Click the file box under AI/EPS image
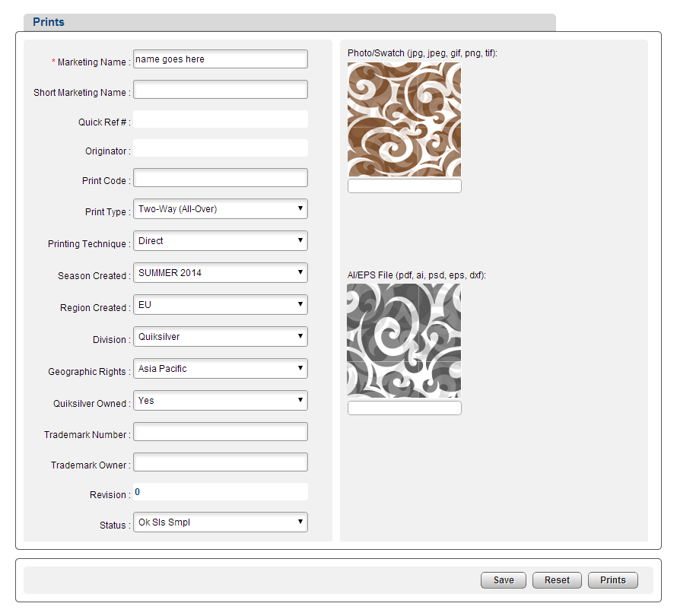This screenshot has height=616, width=677. tap(405, 408)
